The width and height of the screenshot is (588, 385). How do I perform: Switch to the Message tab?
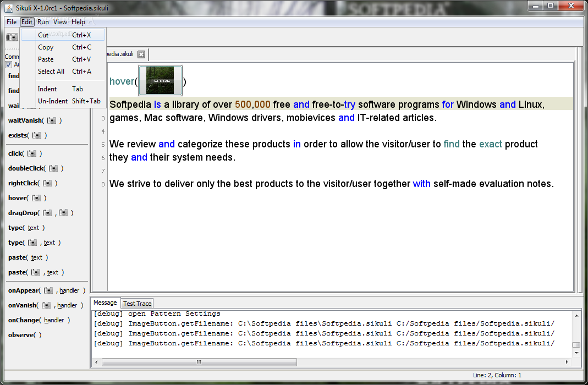[x=105, y=303]
